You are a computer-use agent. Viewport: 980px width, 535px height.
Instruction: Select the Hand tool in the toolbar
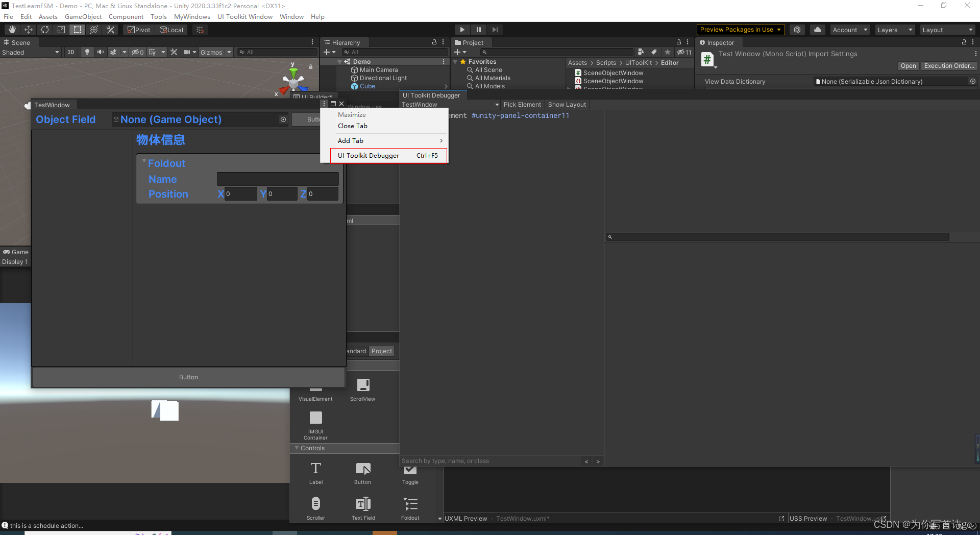[x=12, y=29]
